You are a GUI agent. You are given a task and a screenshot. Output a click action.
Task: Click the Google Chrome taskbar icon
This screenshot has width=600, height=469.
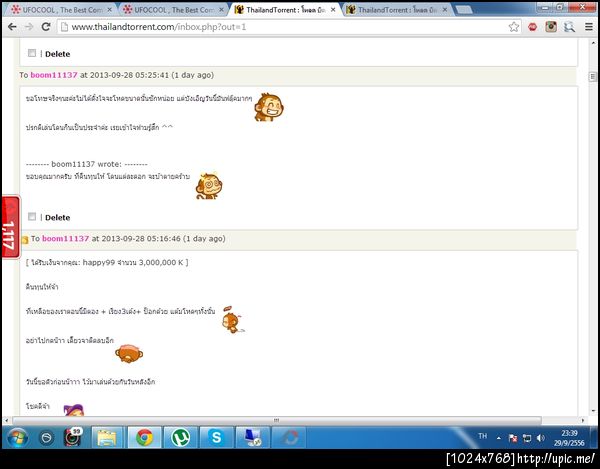click(144, 438)
